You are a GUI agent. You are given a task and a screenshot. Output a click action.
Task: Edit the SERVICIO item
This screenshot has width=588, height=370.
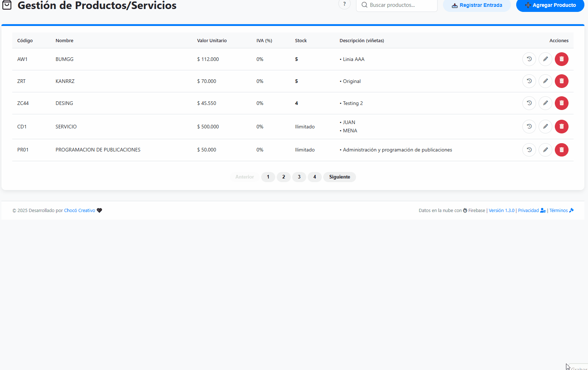click(x=545, y=127)
